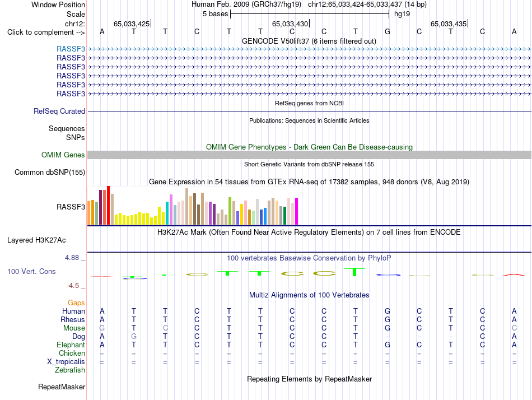Select the Human species label

73,311
